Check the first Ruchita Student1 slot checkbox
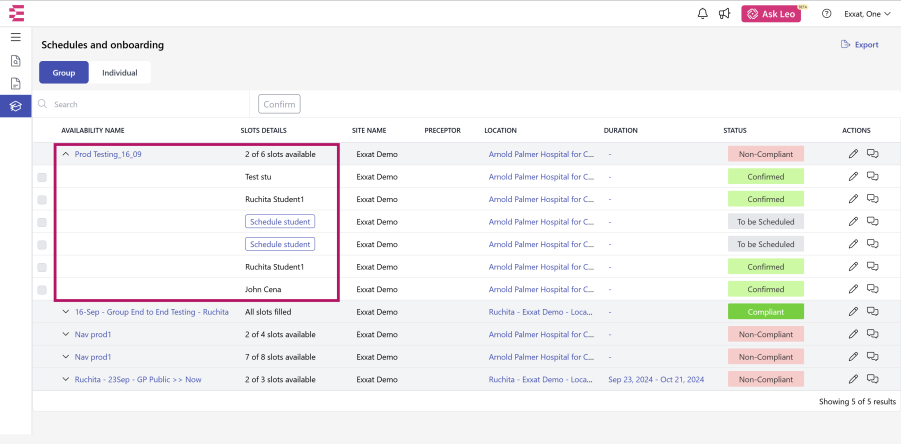Screen dimensions: 902x444 42,200
